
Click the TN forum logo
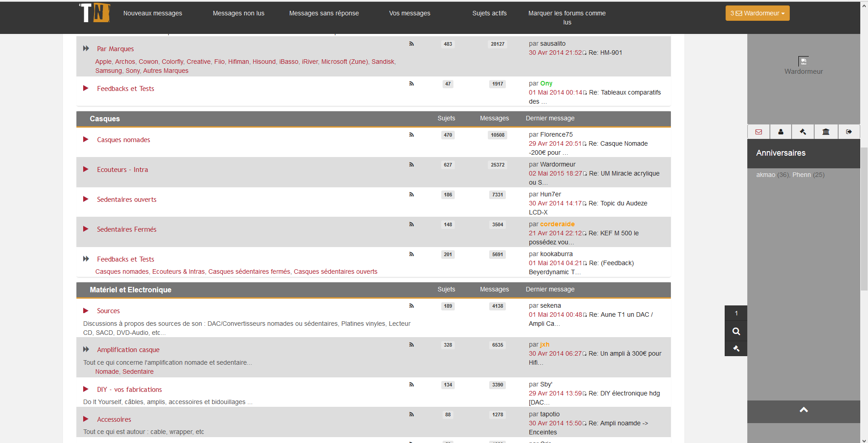coord(95,13)
